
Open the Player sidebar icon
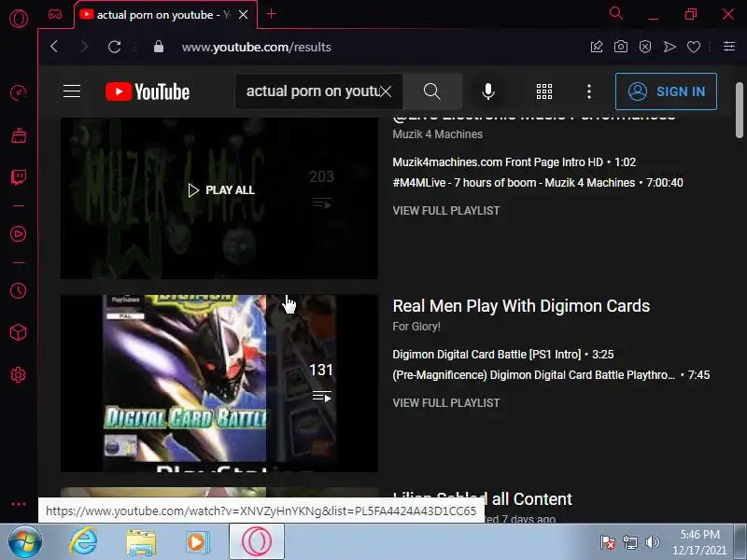[x=19, y=234]
